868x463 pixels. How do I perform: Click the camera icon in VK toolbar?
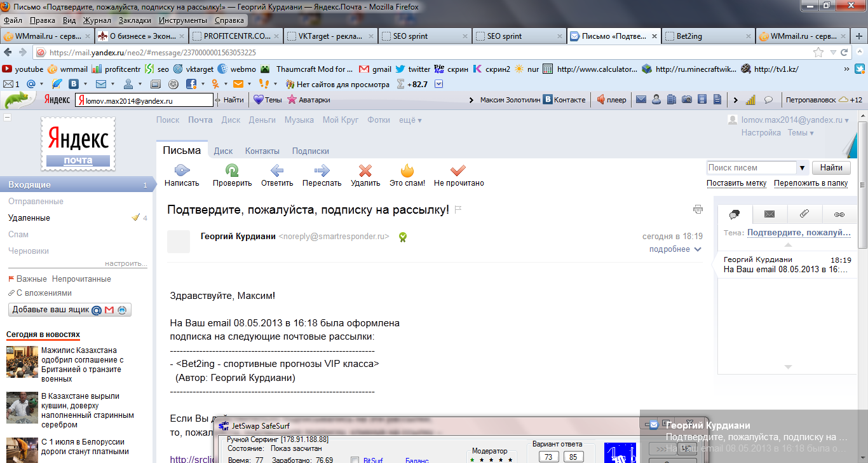pos(687,99)
